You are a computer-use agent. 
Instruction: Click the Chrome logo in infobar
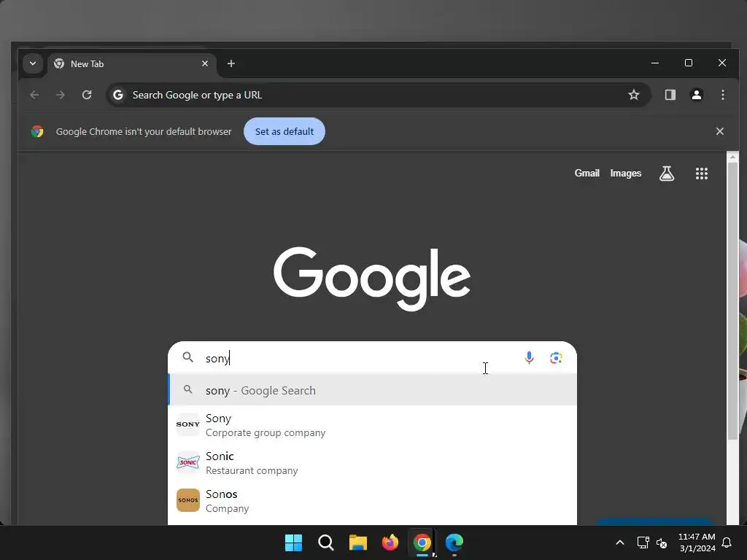coord(37,131)
